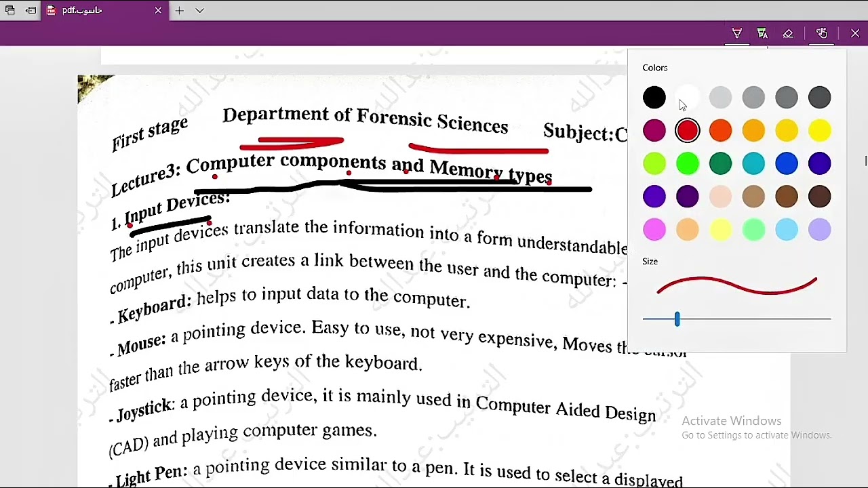
Task: Show tab previews chevron
Action: (199, 10)
